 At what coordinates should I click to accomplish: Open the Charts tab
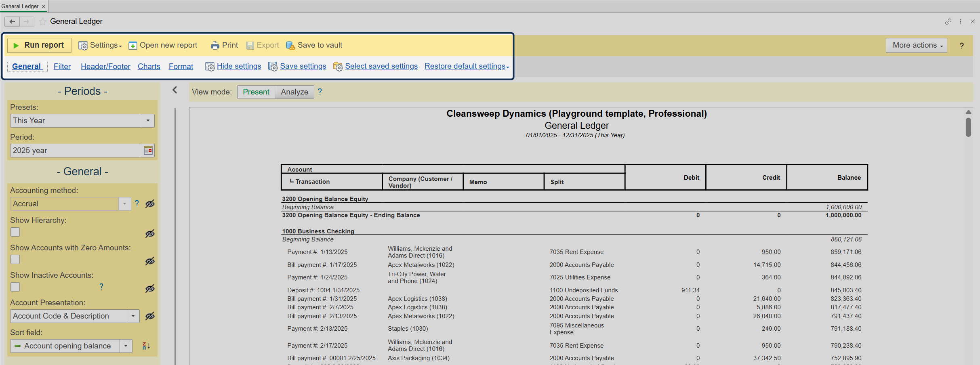point(149,67)
